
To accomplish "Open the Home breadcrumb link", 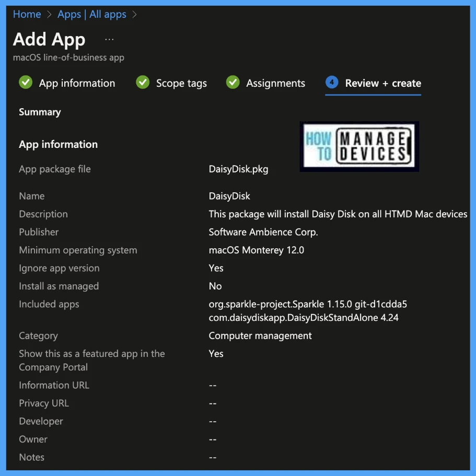I will click(x=27, y=14).
